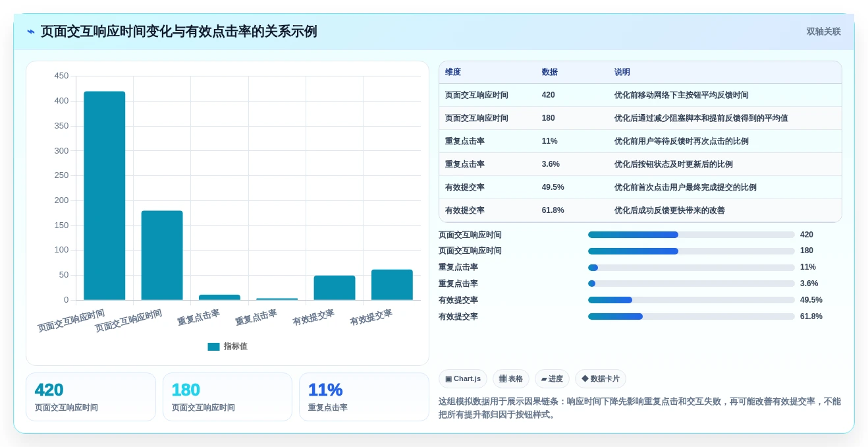The height and width of the screenshot is (447, 868).
Task: Click the 450 label on the y-axis
Action: [61, 76]
